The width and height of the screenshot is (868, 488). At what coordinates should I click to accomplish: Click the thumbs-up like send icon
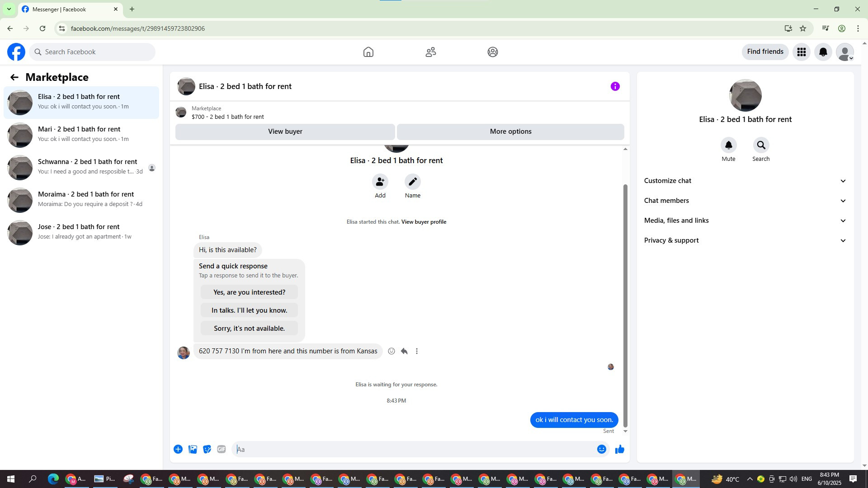619,449
